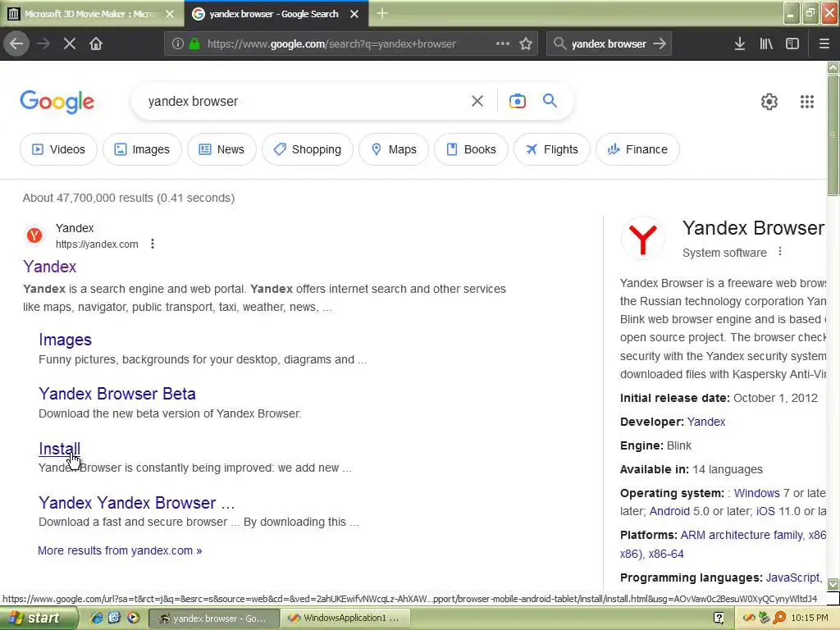This screenshot has height=630, width=840.
Task: Open the Firefox Library icon
Action: coord(766,43)
